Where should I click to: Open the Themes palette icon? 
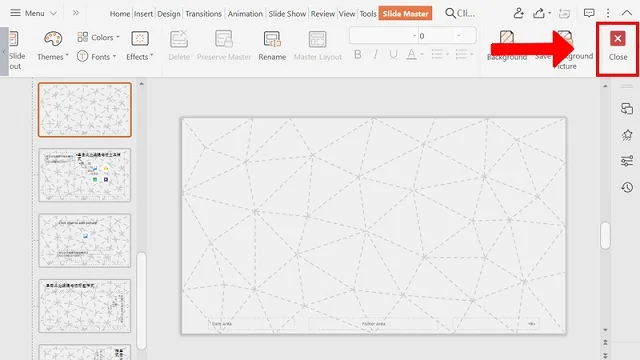point(53,39)
